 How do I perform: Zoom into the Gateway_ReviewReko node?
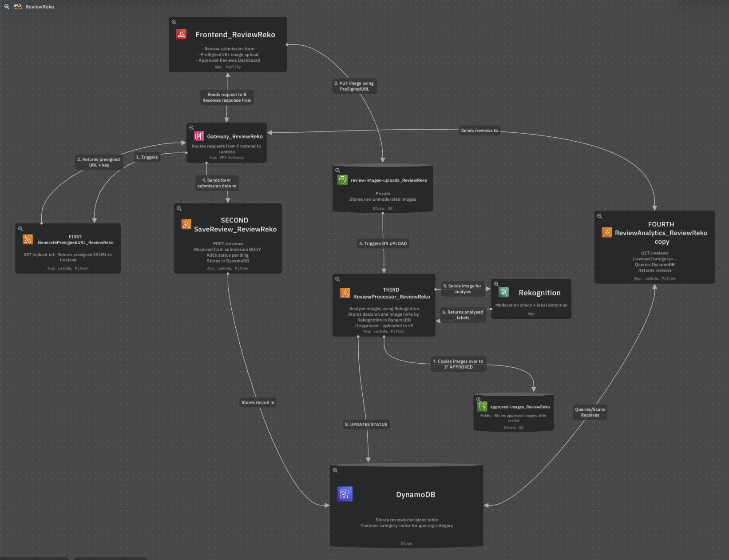pos(192,128)
